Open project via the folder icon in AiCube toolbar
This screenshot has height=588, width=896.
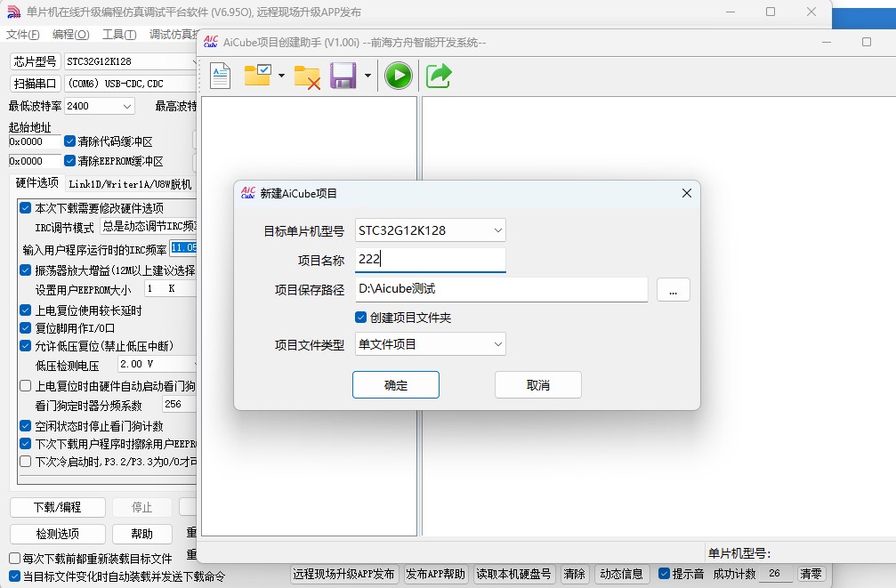tap(258, 75)
